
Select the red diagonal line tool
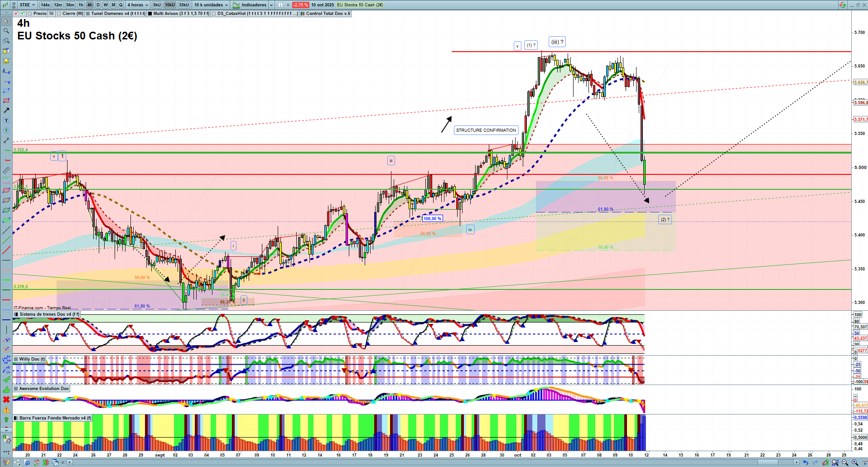click(x=6, y=250)
